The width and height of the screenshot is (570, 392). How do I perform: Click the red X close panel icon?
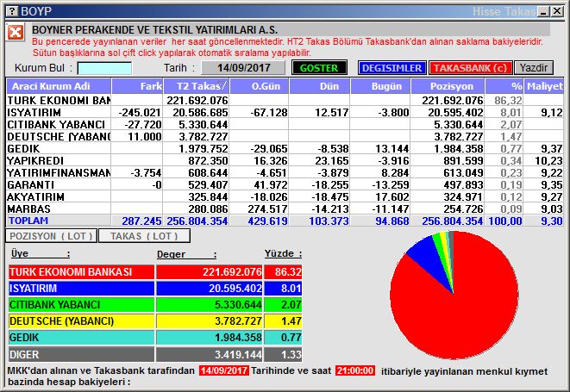[16, 33]
